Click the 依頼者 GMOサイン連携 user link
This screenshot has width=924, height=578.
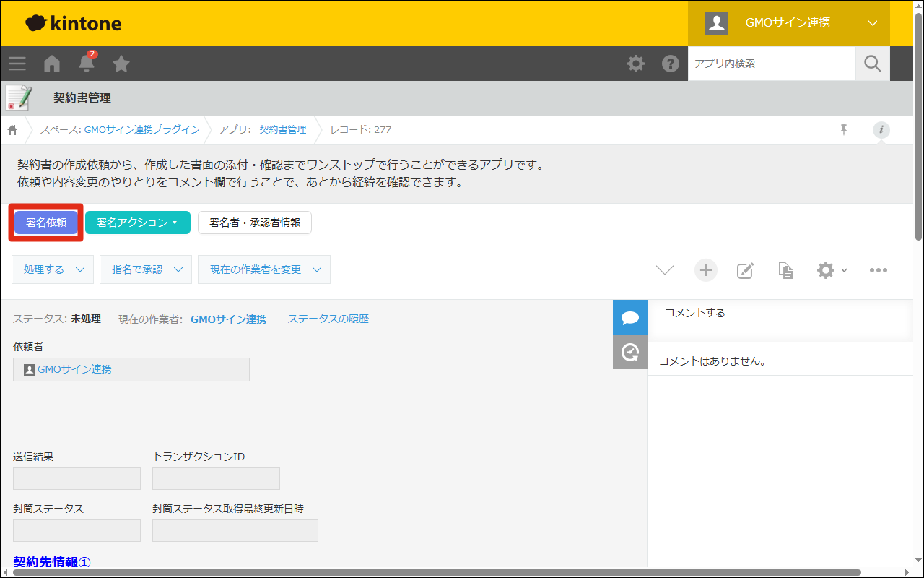point(75,369)
